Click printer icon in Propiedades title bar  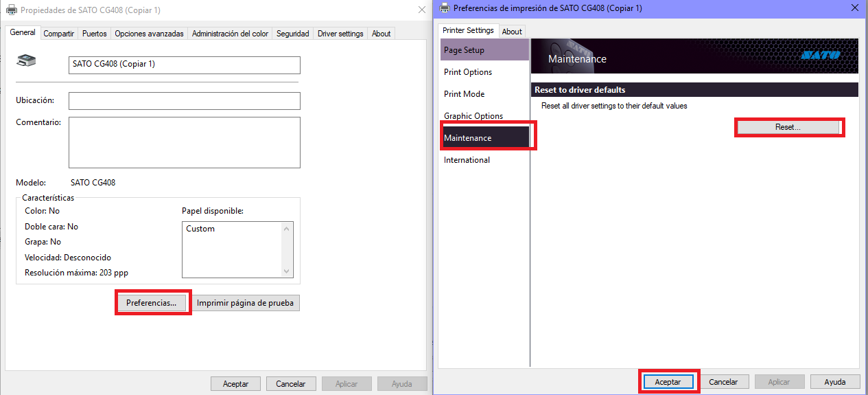coord(12,10)
